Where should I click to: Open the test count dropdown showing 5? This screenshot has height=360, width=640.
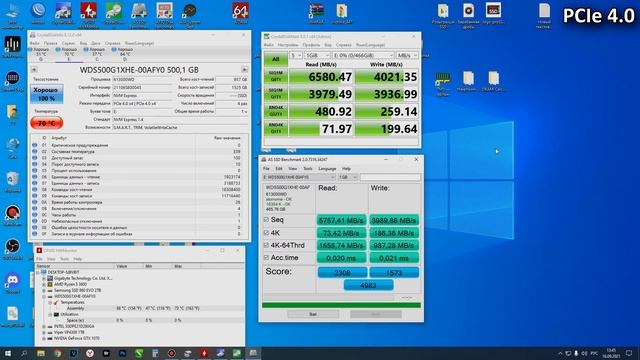point(296,55)
